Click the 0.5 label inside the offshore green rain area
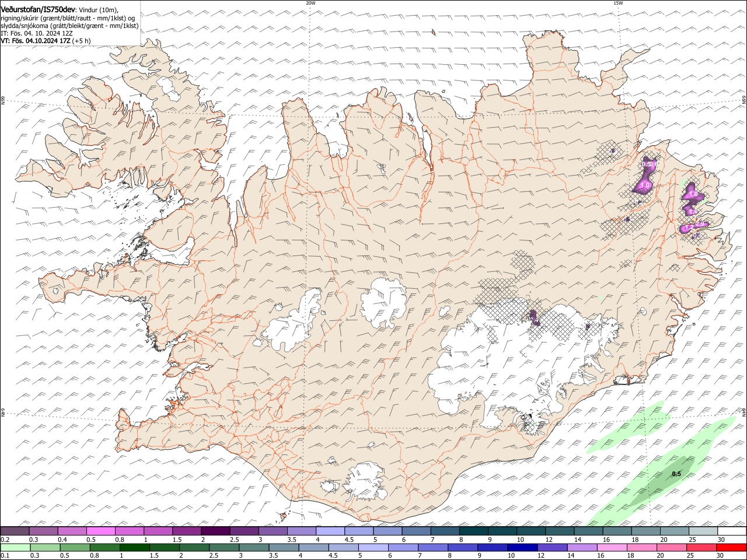 tap(676, 474)
